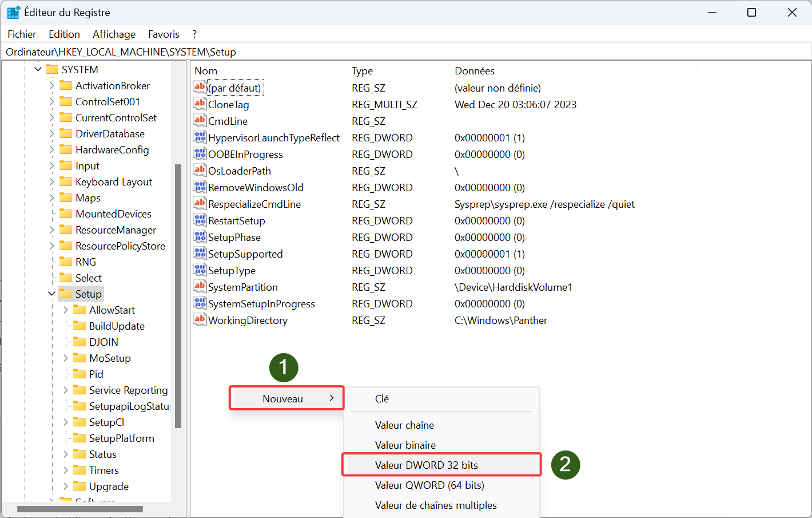This screenshot has height=518, width=812.
Task: Expand the Upgrade subkey
Action: click(66, 486)
